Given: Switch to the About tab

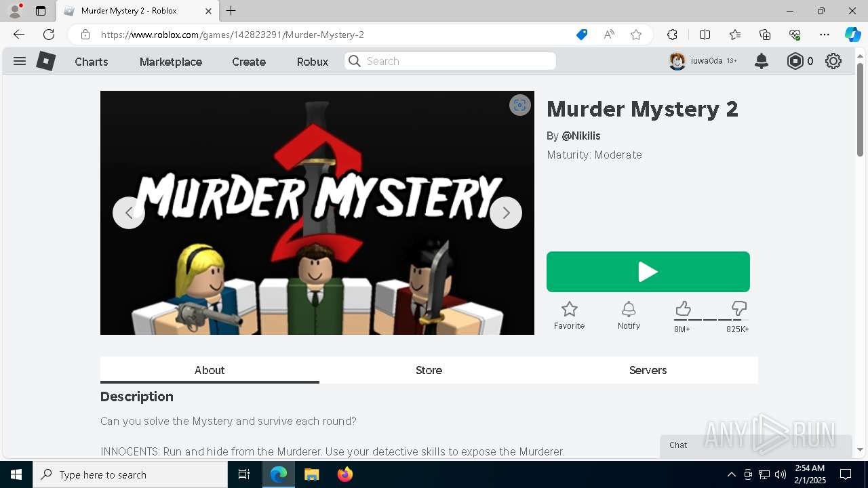Looking at the screenshot, I should point(210,370).
